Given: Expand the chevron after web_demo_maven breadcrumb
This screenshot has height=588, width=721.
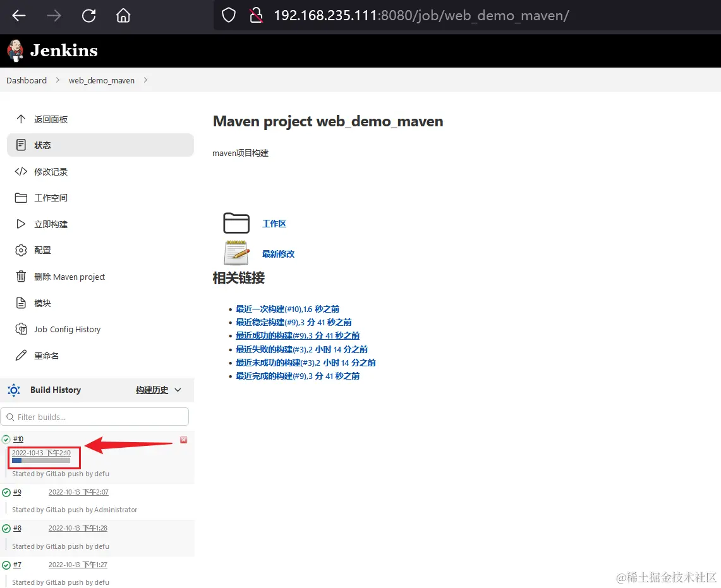Looking at the screenshot, I should [x=145, y=80].
